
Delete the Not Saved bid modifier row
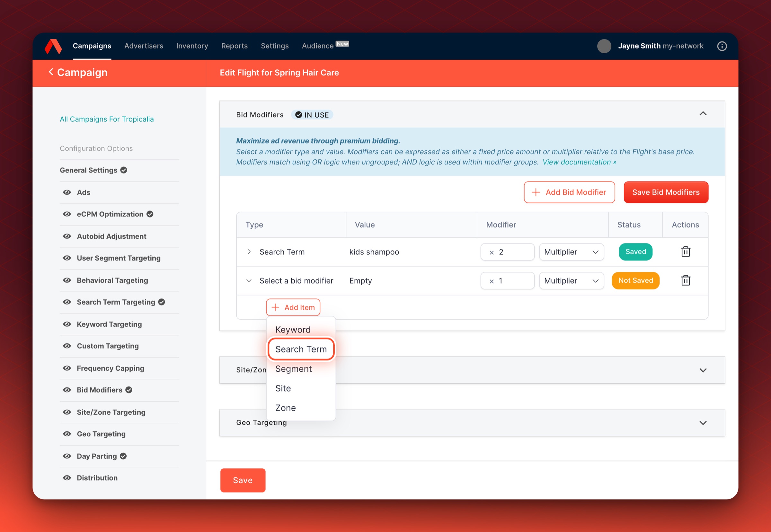(x=685, y=280)
